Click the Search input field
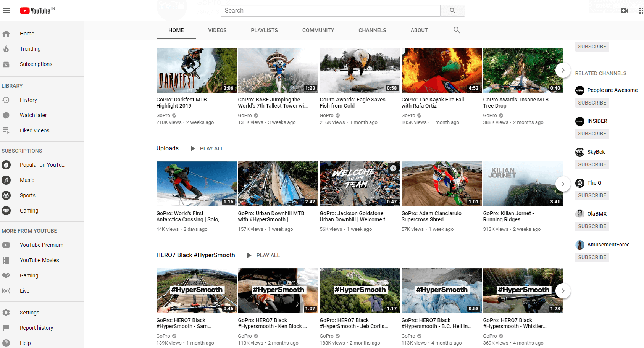 (x=331, y=11)
